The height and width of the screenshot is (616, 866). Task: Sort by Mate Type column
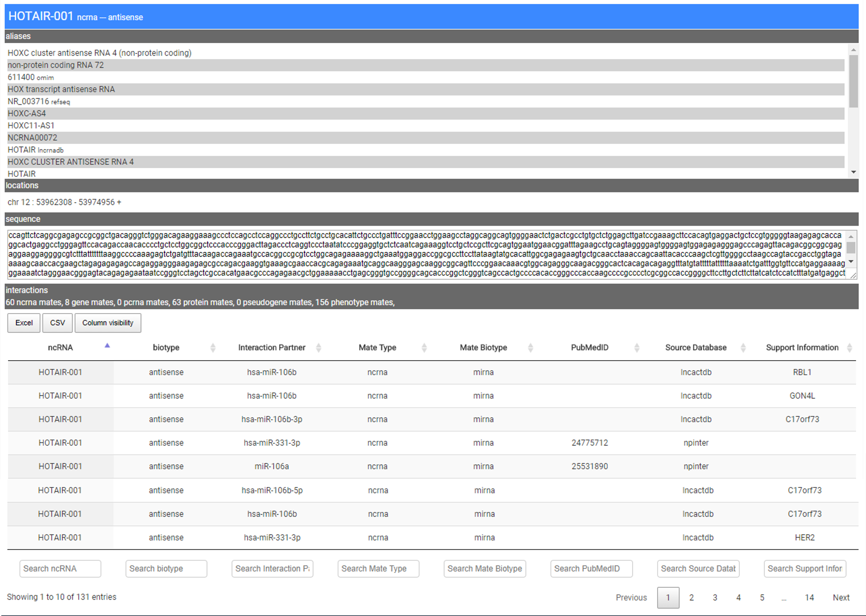[424, 348]
